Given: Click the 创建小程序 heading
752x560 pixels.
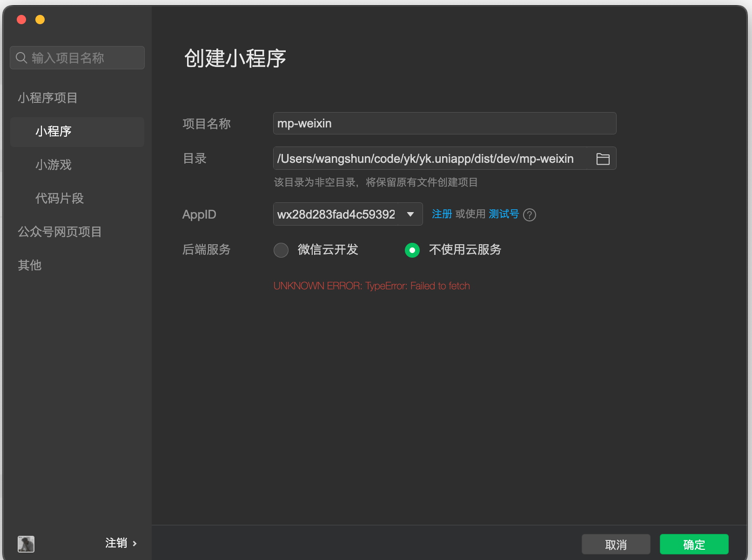Looking at the screenshot, I should [x=235, y=59].
